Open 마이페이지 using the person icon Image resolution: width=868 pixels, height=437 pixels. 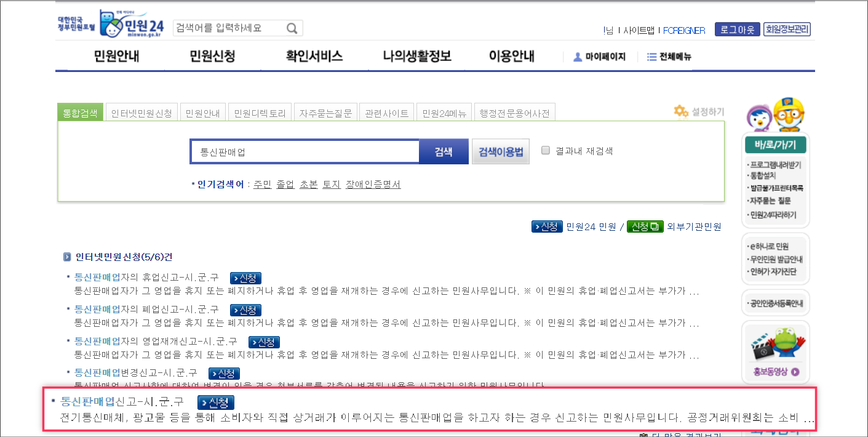pos(577,57)
